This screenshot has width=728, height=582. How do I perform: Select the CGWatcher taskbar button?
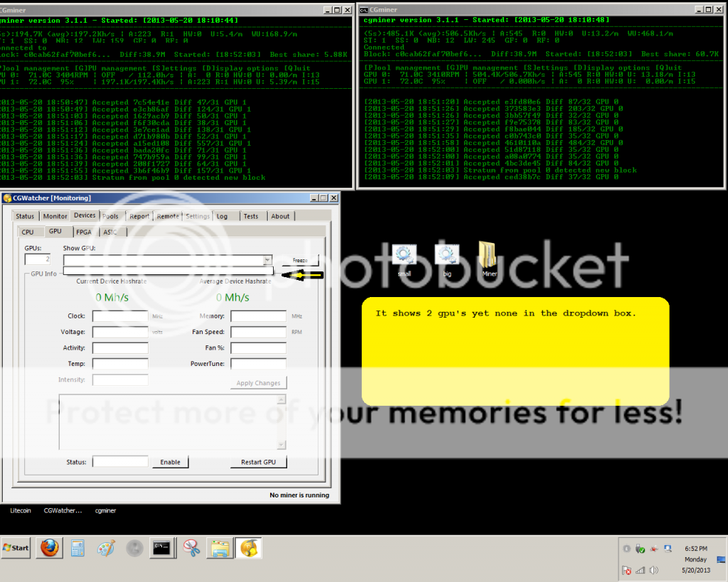pos(248,549)
